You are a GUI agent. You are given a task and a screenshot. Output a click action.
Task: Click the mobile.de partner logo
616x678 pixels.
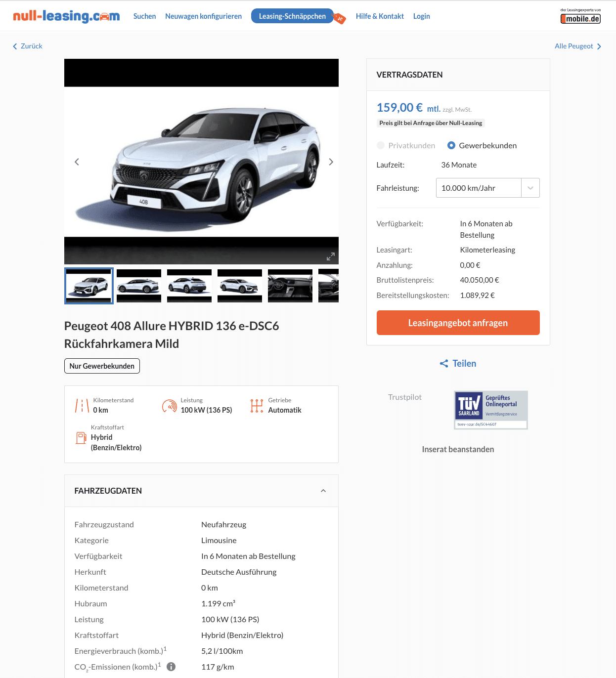coord(580,16)
